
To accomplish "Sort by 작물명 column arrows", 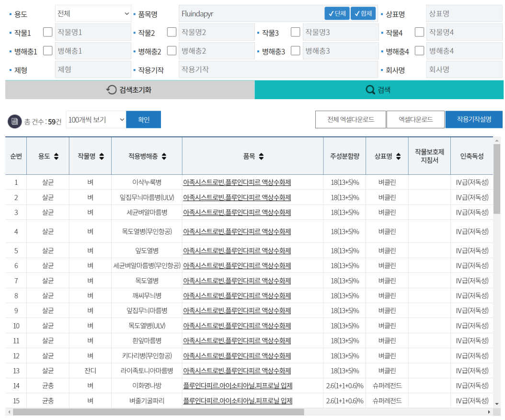I will [x=102, y=157].
